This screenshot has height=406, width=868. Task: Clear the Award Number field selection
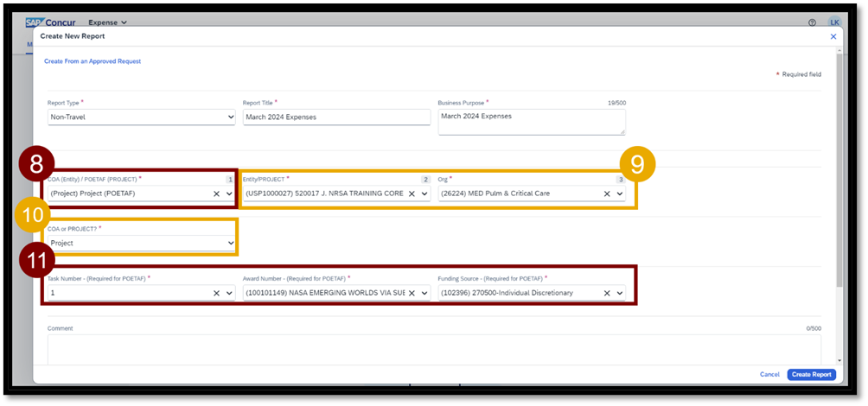coord(412,293)
